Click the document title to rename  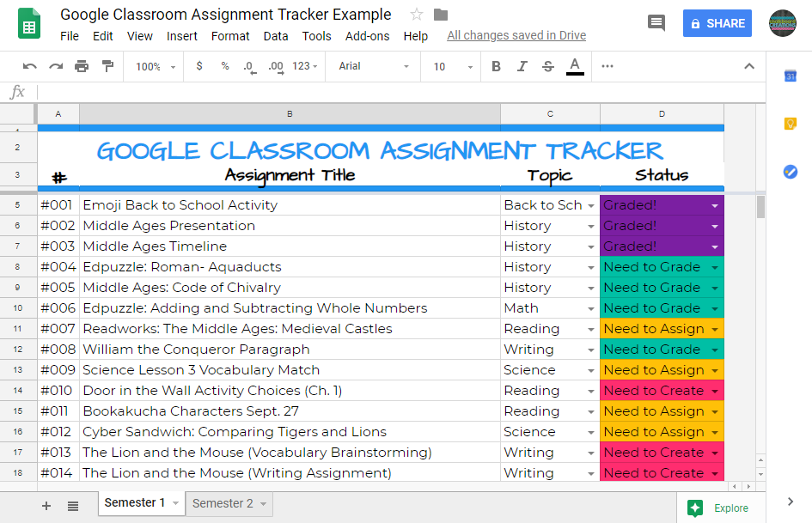225,15
